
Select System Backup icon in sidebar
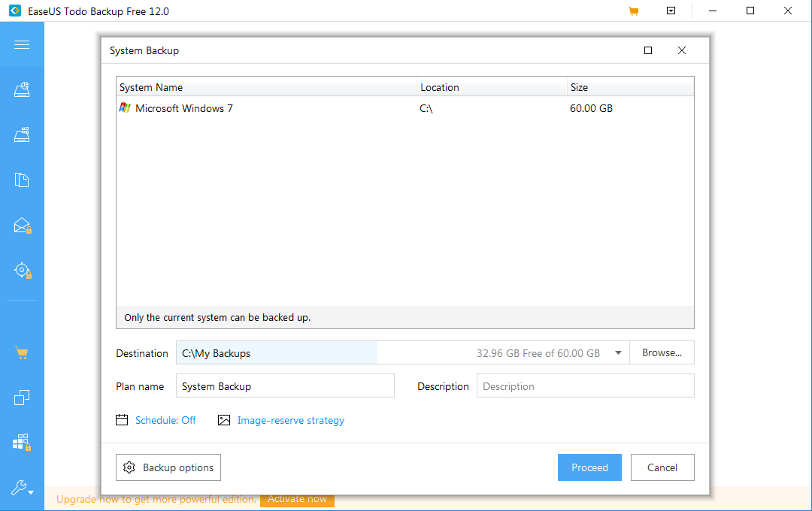(22, 135)
